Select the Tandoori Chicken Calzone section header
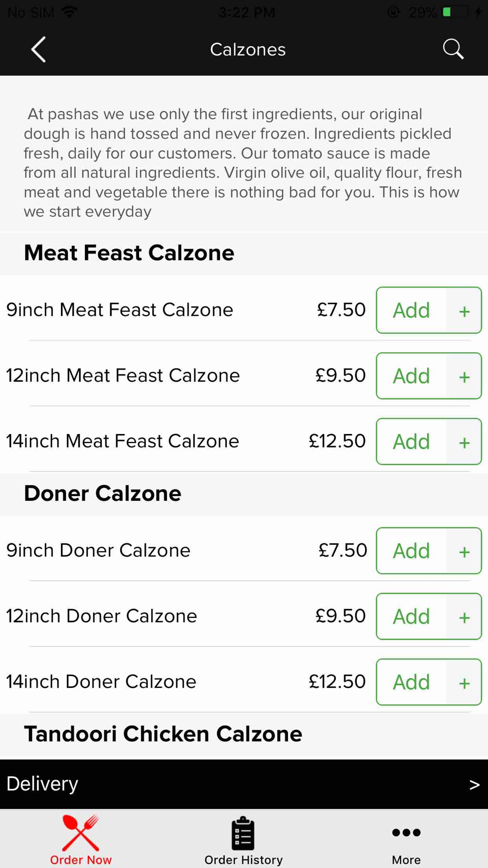 coord(163,734)
